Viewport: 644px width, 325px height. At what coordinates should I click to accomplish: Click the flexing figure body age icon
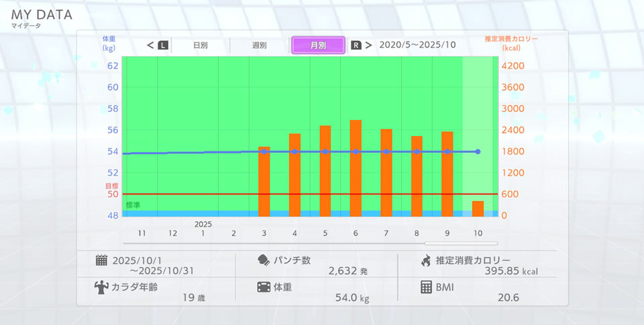(x=101, y=287)
